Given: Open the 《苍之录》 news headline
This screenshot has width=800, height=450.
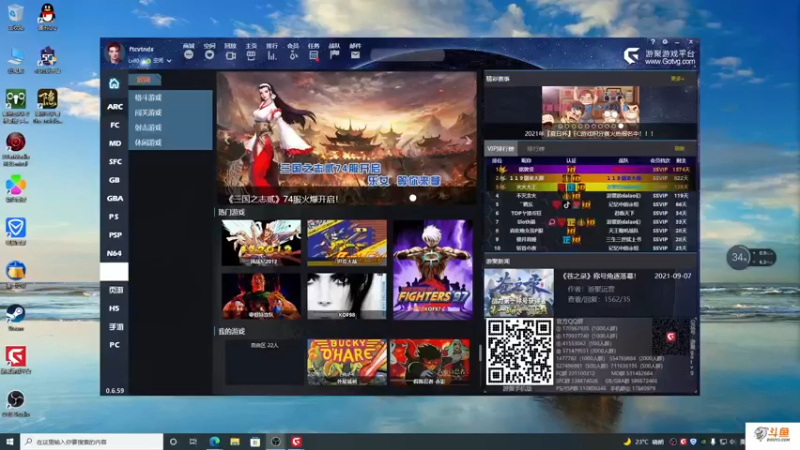Looking at the screenshot, I should (x=599, y=276).
